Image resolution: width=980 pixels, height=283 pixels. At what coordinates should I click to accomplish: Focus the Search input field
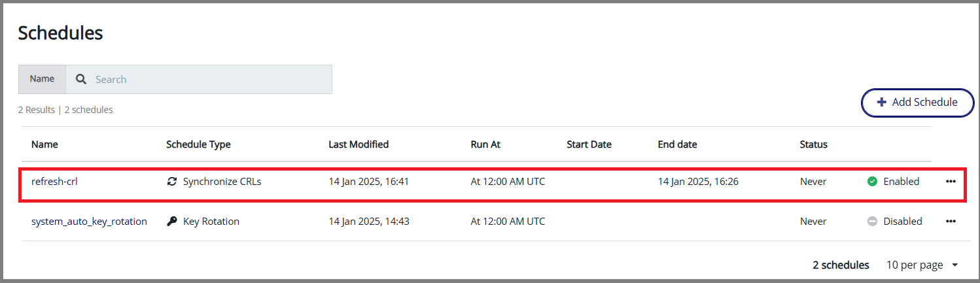pyautogui.click(x=209, y=79)
